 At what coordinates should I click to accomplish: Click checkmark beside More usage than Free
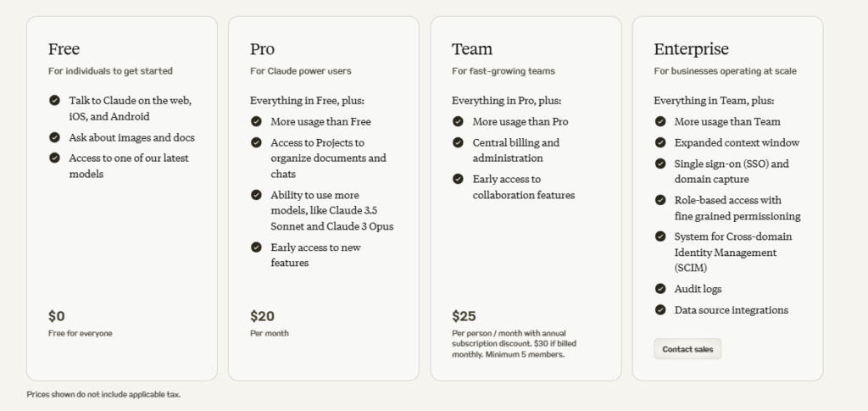pyautogui.click(x=257, y=121)
